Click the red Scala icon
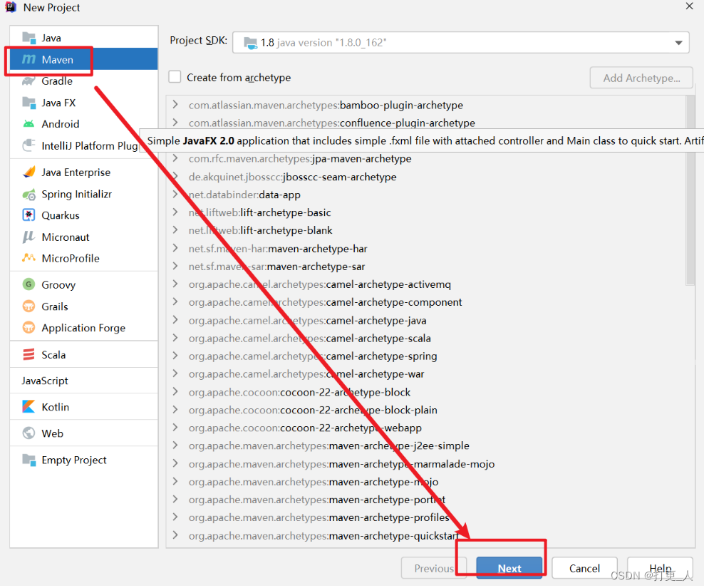The width and height of the screenshot is (704, 588). (x=29, y=355)
